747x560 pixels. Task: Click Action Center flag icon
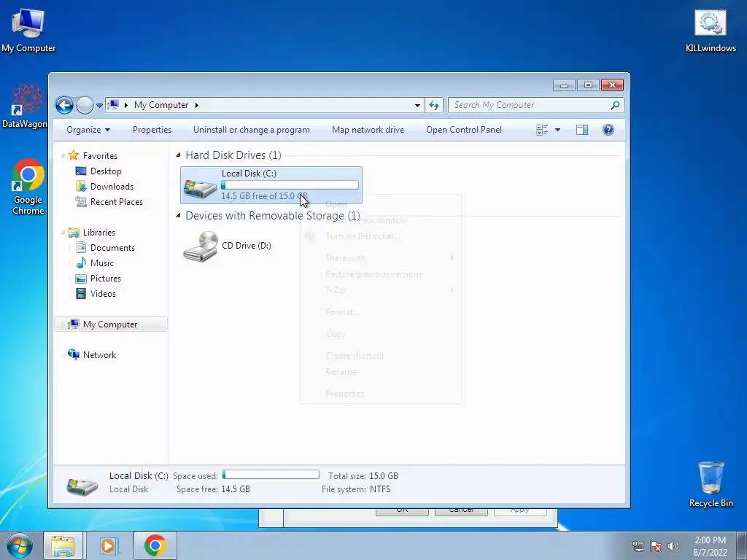(x=656, y=546)
